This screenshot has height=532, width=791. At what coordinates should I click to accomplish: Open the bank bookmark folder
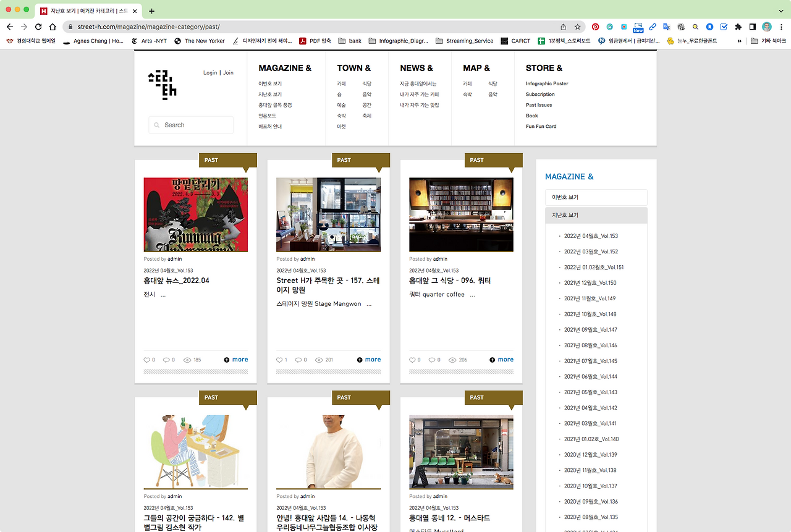tap(350, 41)
